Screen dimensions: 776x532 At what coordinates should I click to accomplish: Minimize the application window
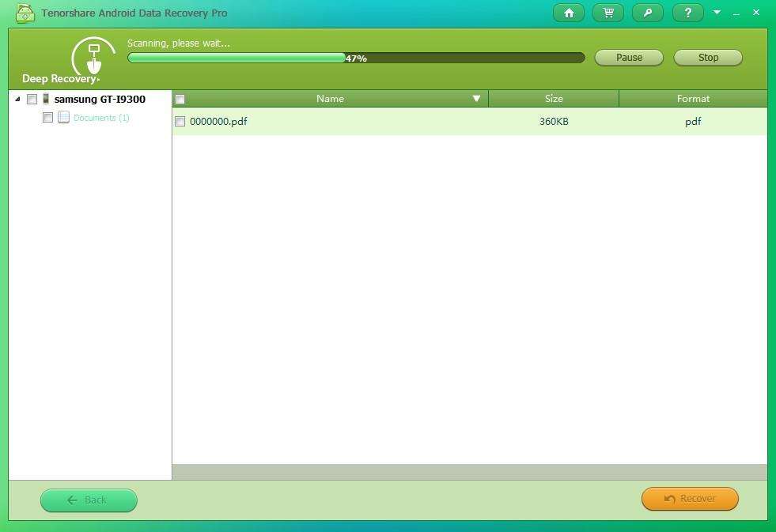[x=736, y=13]
